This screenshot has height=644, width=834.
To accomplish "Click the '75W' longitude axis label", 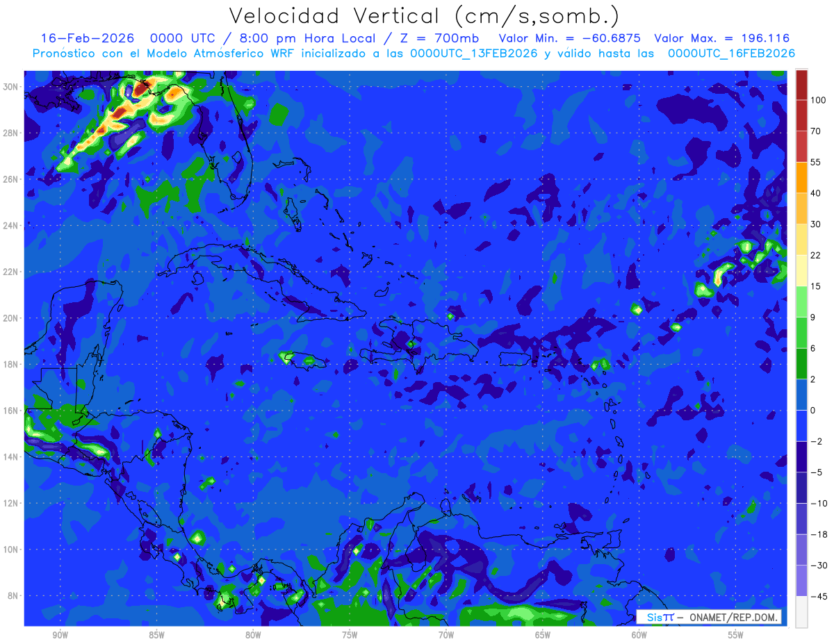I will pos(350,635).
